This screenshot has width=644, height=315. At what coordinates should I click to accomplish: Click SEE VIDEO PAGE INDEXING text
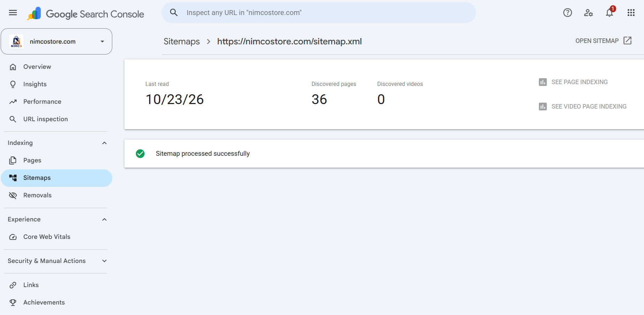click(589, 107)
